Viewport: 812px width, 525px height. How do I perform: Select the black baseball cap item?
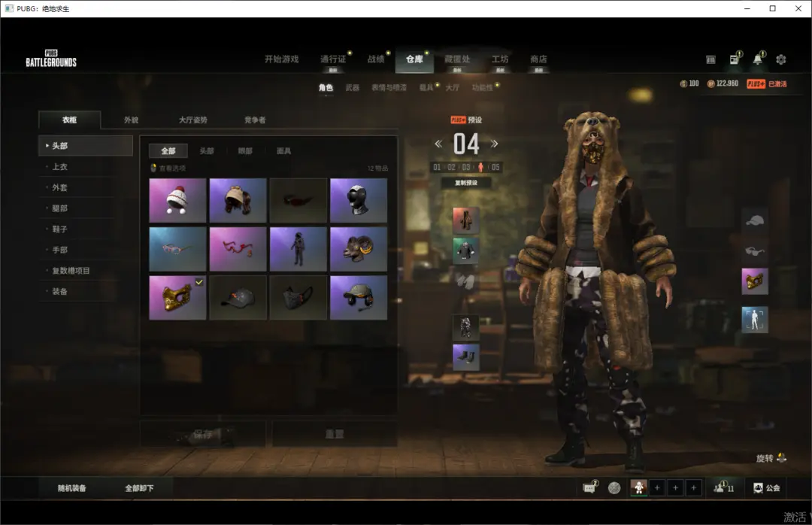[238, 298]
